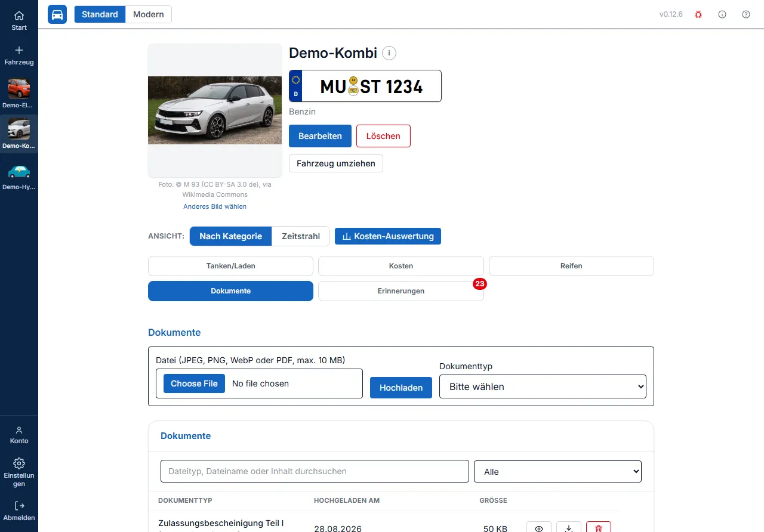This screenshot has width=764, height=532.
Task: Click the red Löschen button
Action: [x=383, y=136]
